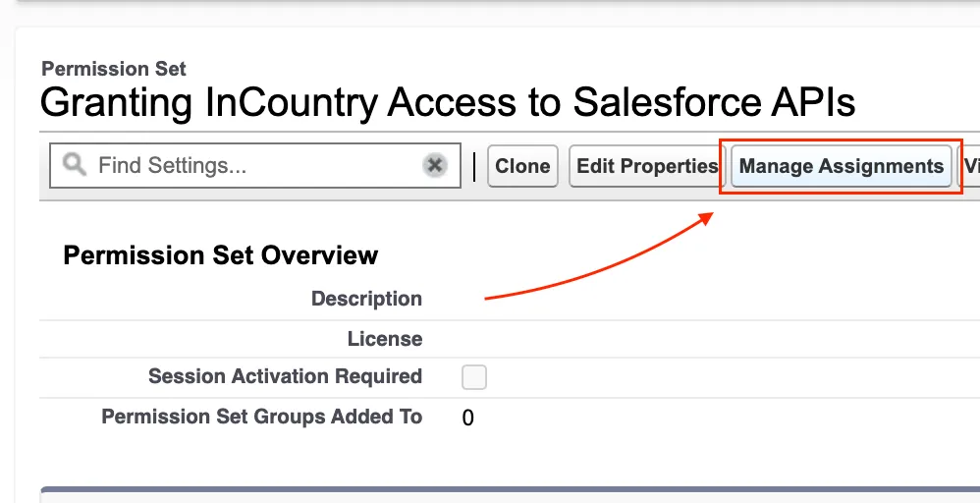980x503 pixels.
Task: Click the empty Description value area
Action: coord(687,299)
